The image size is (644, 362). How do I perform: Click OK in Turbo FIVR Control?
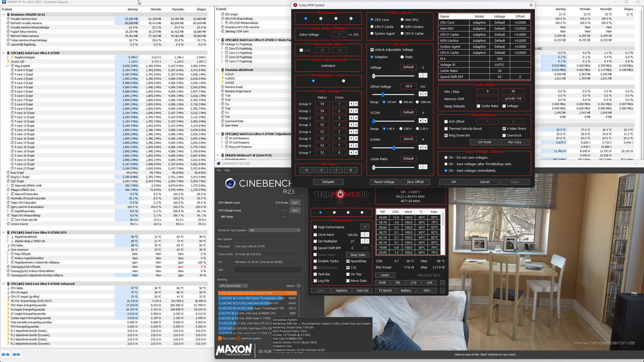(453, 182)
